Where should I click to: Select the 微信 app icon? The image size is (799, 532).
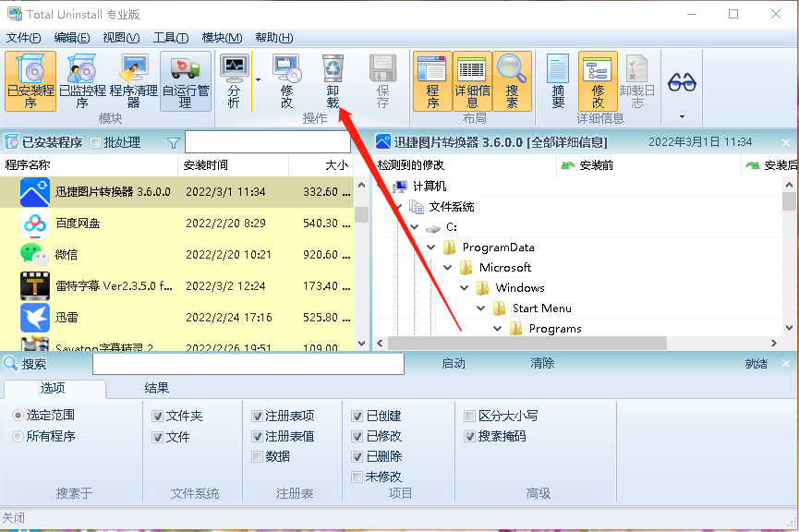coord(35,254)
